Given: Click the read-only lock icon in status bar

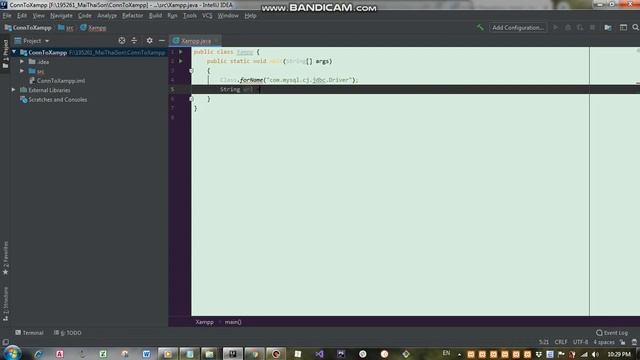Looking at the screenshot, I should coord(622,342).
